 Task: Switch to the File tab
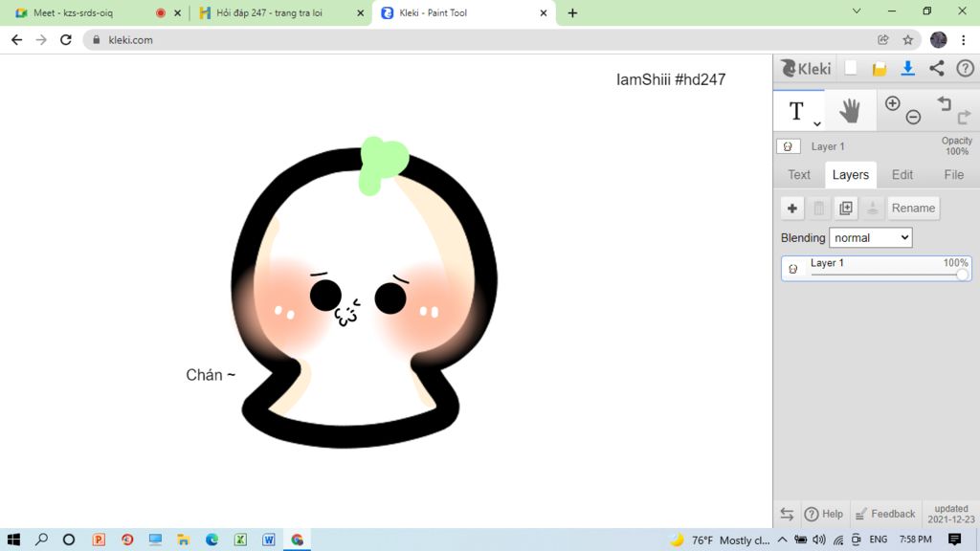coord(954,175)
